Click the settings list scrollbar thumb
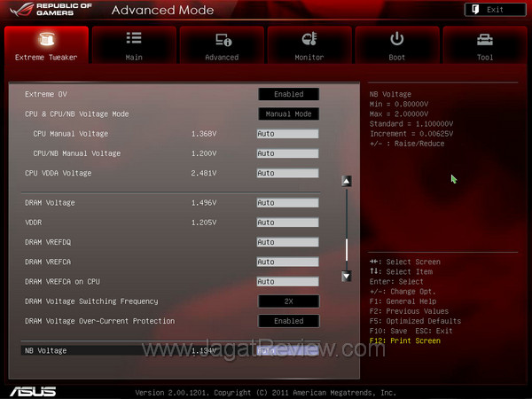Image resolution: width=532 pixels, height=399 pixels. 347,250
